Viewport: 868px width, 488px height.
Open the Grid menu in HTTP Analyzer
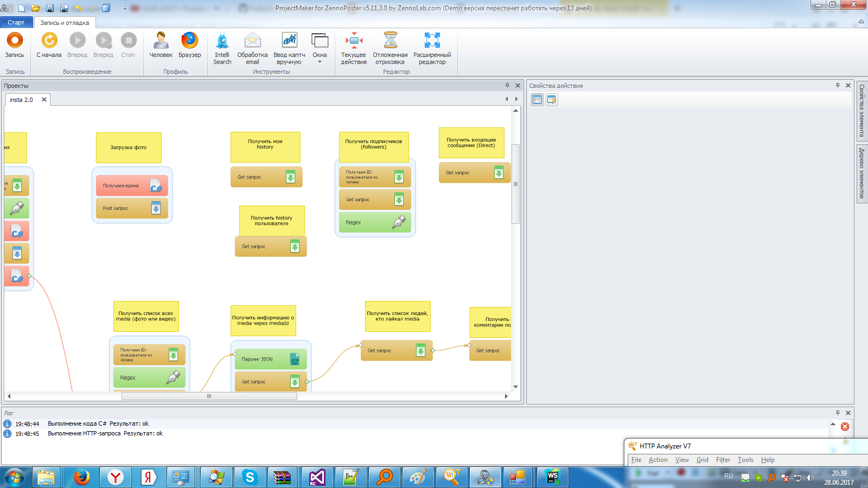[703, 460]
